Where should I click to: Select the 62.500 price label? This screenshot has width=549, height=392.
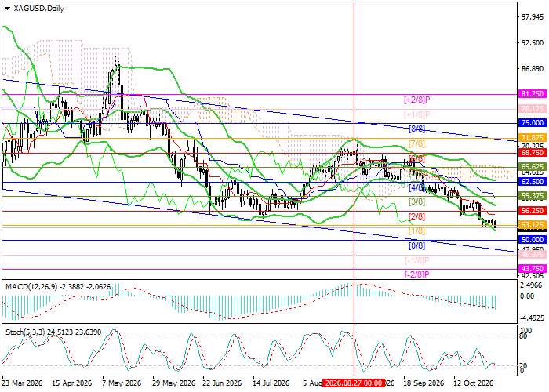(533, 182)
